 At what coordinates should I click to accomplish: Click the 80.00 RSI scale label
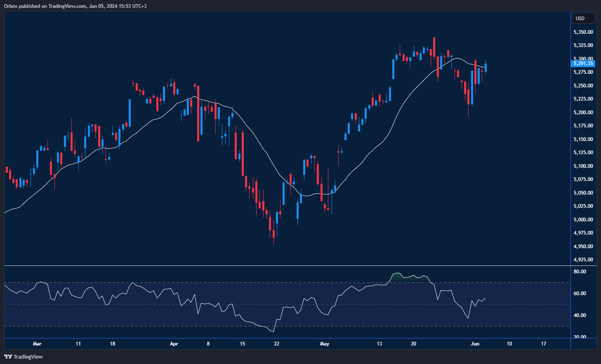(580, 271)
